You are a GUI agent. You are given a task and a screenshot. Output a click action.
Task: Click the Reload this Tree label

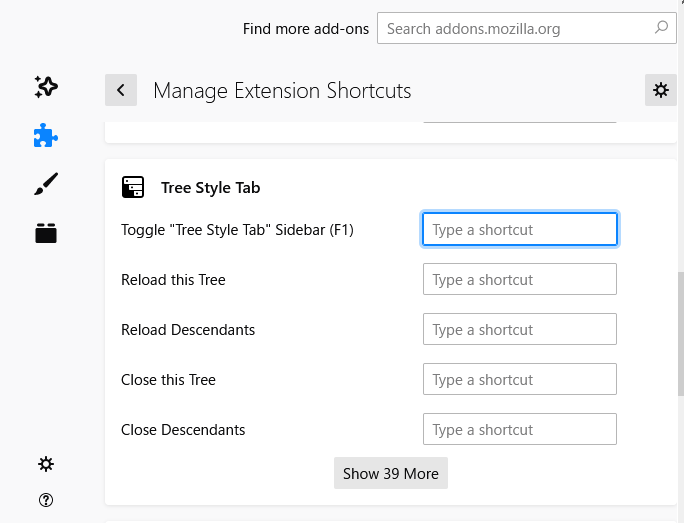173,280
